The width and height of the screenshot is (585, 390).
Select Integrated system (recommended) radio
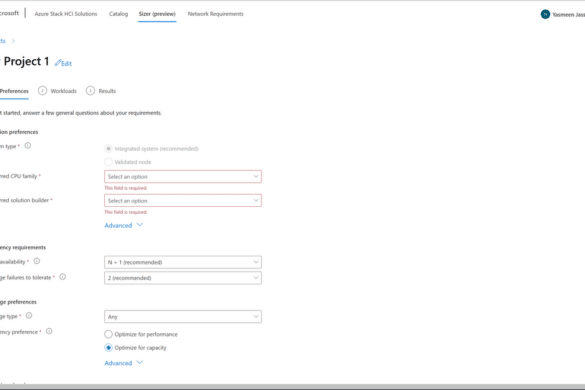108,149
